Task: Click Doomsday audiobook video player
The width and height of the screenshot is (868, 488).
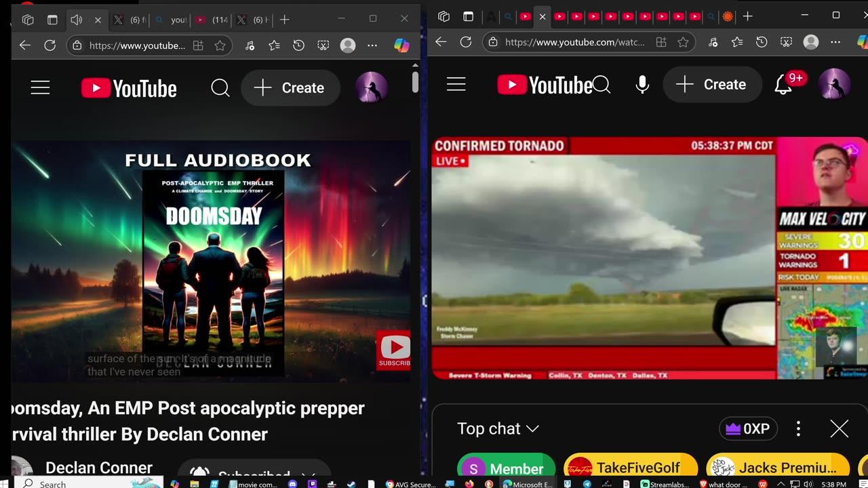Action: (211, 261)
